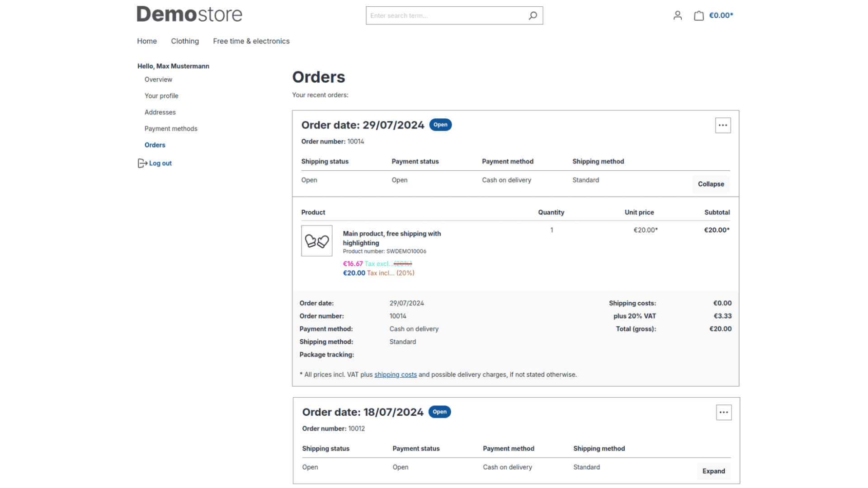The image size is (868, 488).
Task: Open the product thumbnail image
Action: coord(317,241)
